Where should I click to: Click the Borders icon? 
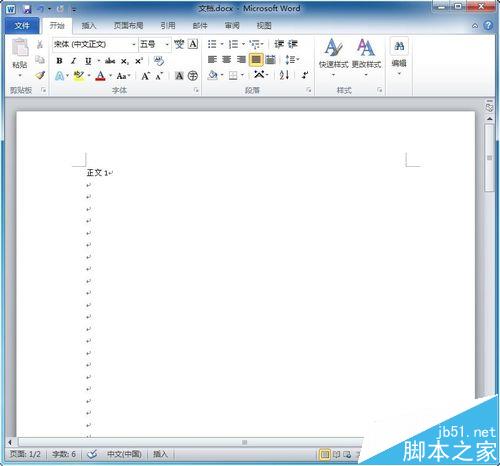233,76
